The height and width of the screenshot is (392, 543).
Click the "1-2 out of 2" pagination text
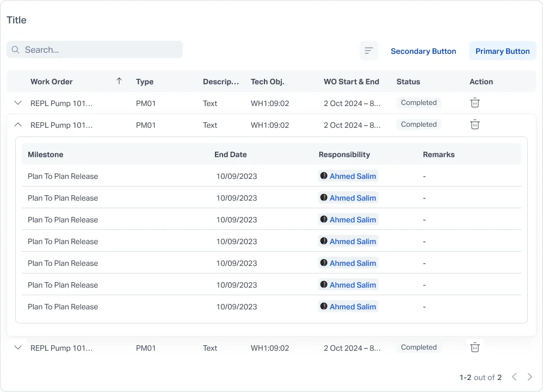480,377
